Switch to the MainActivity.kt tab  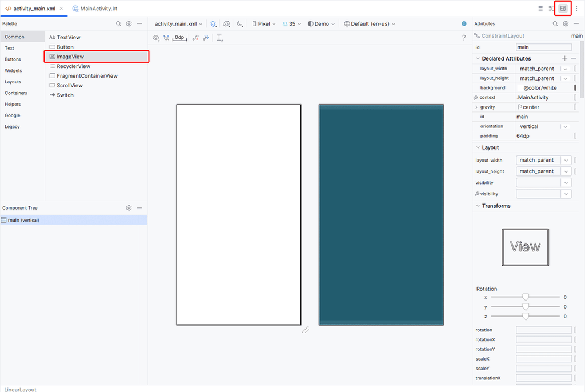94,9
